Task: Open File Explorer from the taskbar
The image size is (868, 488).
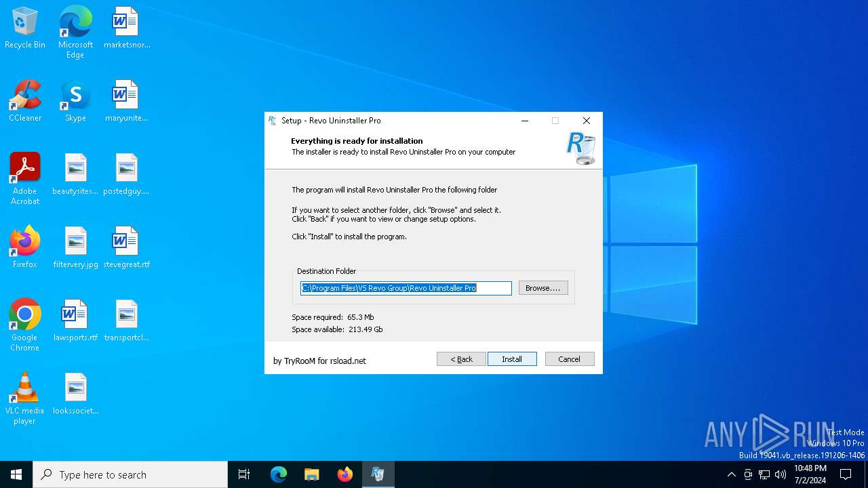Action: coord(312,474)
